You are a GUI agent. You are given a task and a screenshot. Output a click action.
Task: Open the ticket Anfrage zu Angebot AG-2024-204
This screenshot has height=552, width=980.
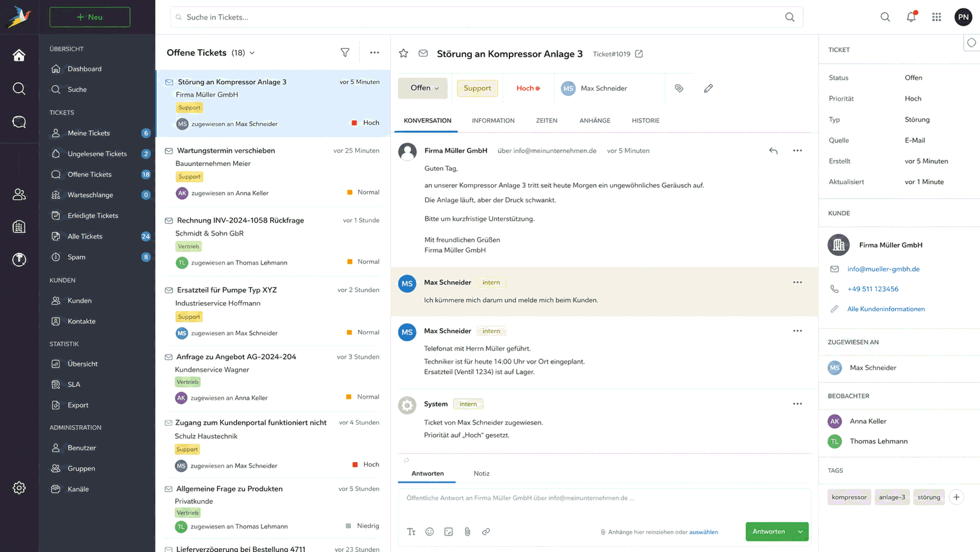[x=273, y=377]
